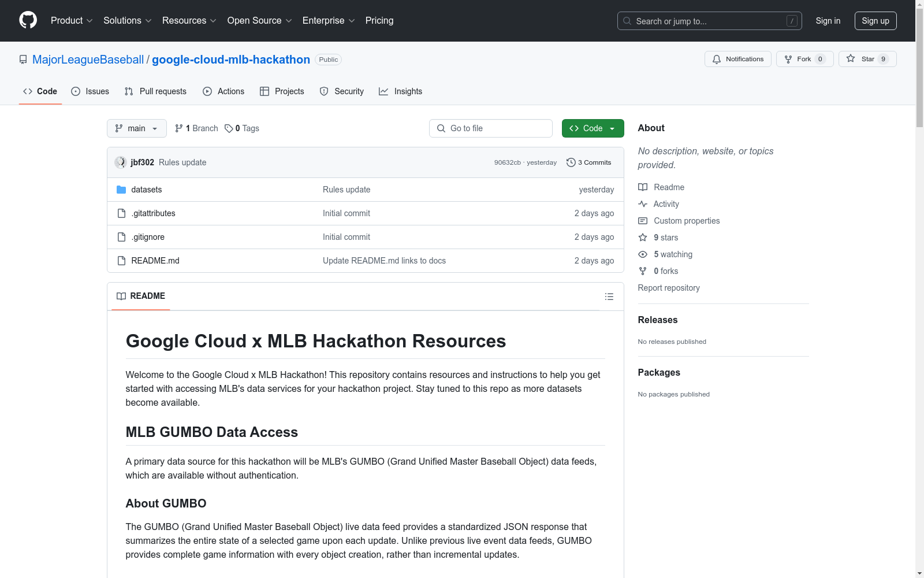Switch to the Pull requests tab
Image resolution: width=924 pixels, height=578 pixels.
155,91
